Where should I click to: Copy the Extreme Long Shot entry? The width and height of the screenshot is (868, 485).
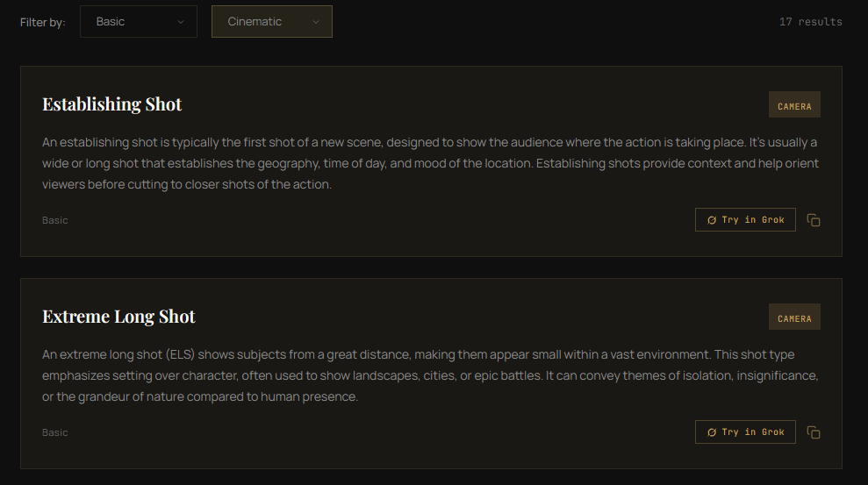pos(814,432)
